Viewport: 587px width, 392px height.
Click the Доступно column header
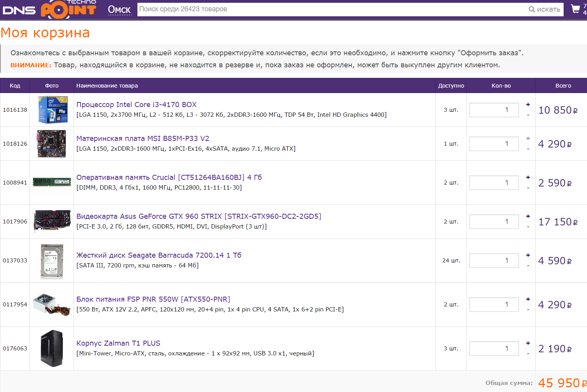tap(451, 86)
